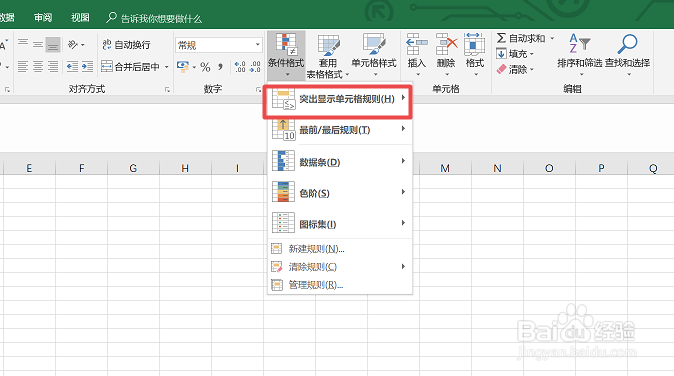Click accounting number format currency icon

(x=183, y=67)
